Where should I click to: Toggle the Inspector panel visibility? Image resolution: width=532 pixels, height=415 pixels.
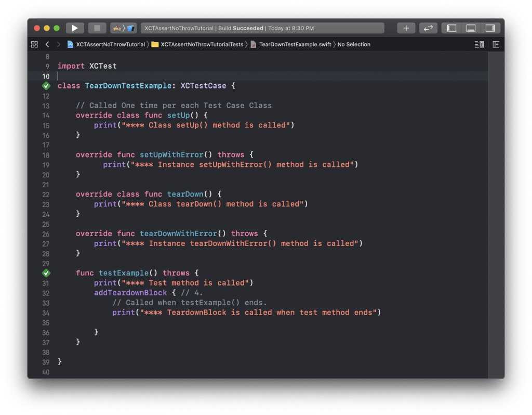pyautogui.click(x=490, y=28)
